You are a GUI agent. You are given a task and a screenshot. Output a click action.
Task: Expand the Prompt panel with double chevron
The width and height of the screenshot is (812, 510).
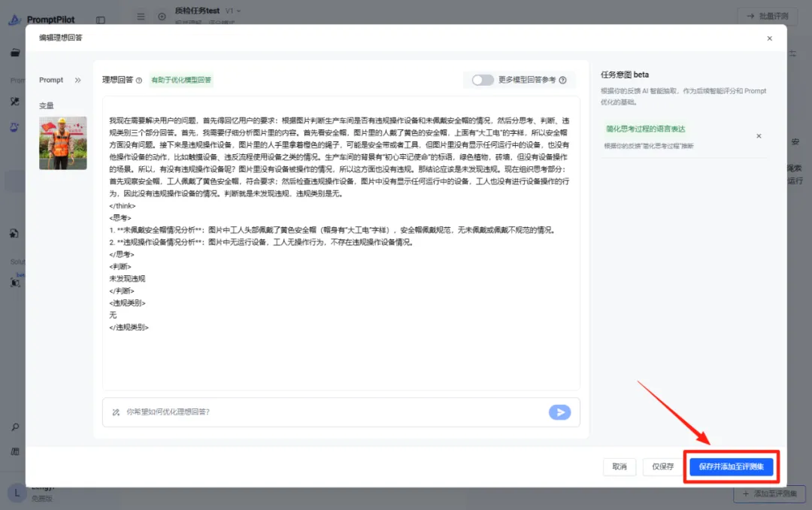pos(77,80)
